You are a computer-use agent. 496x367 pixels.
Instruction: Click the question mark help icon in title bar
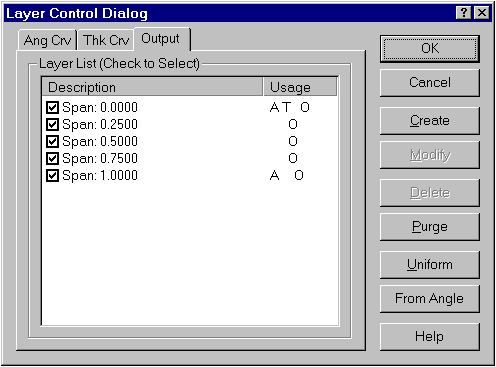pos(464,13)
